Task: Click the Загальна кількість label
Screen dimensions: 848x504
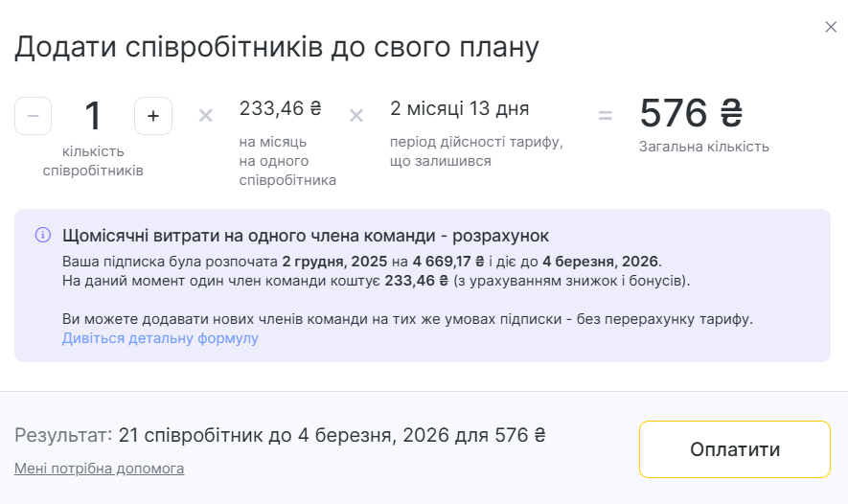Action: pyautogui.click(x=703, y=147)
